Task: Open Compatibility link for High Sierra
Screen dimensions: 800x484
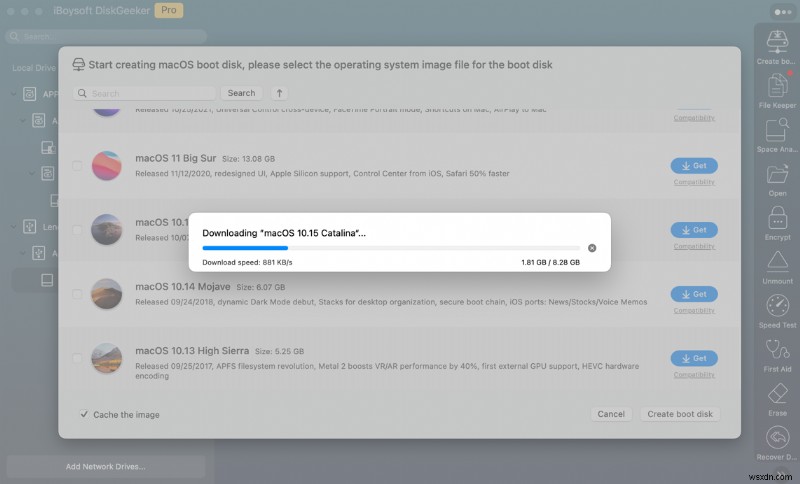Action: tap(694, 375)
